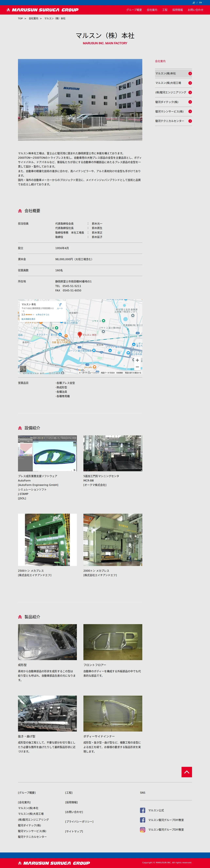Zoom out on the map
210x868 pixels.
[137, 367]
